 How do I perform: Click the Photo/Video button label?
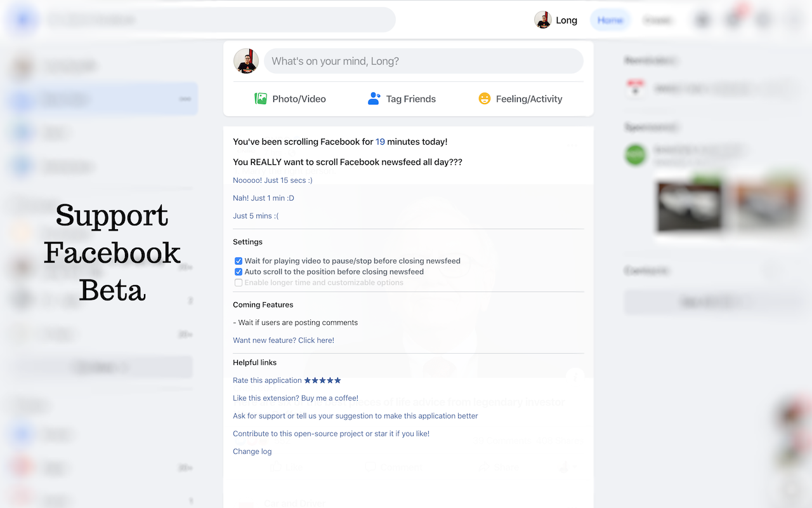299,99
